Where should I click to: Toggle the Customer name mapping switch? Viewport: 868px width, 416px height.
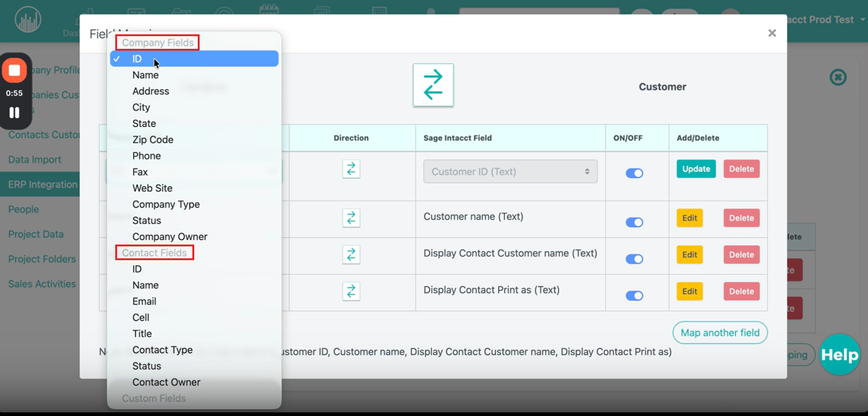(x=634, y=223)
